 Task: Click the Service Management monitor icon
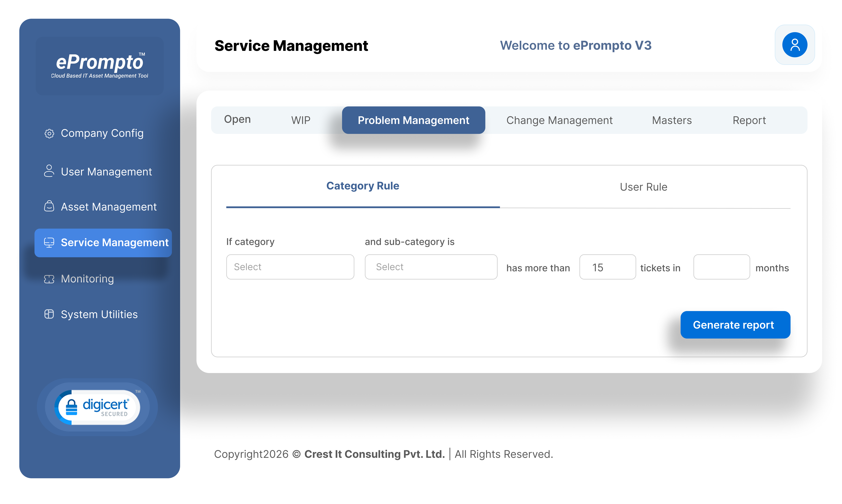pyautogui.click(x=49, y=242)
